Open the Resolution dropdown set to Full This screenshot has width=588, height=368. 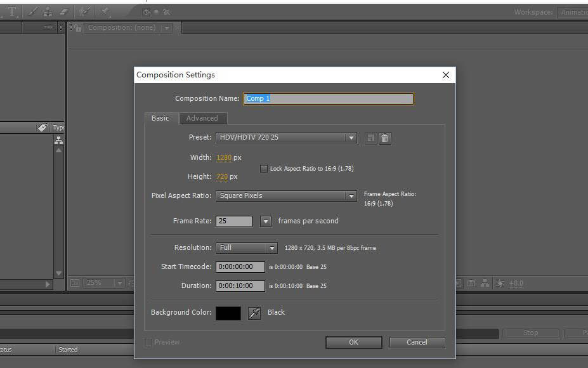[247, 248]
